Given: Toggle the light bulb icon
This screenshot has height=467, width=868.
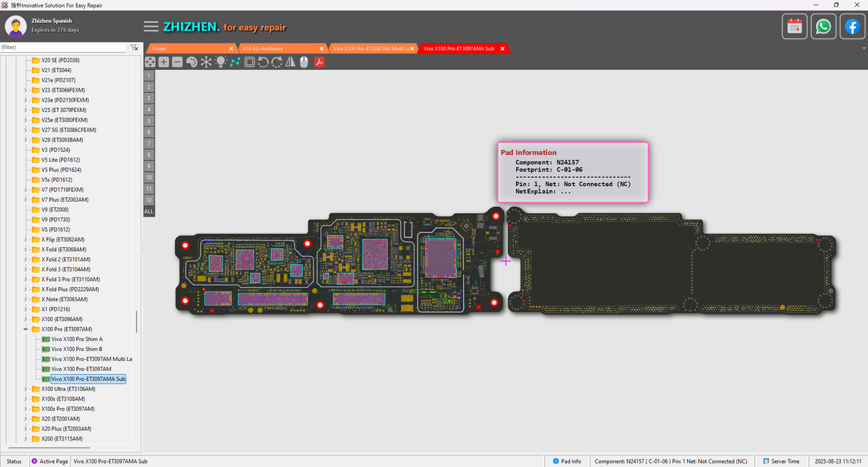Looking at the screenshot, I should tap(220, 62).
